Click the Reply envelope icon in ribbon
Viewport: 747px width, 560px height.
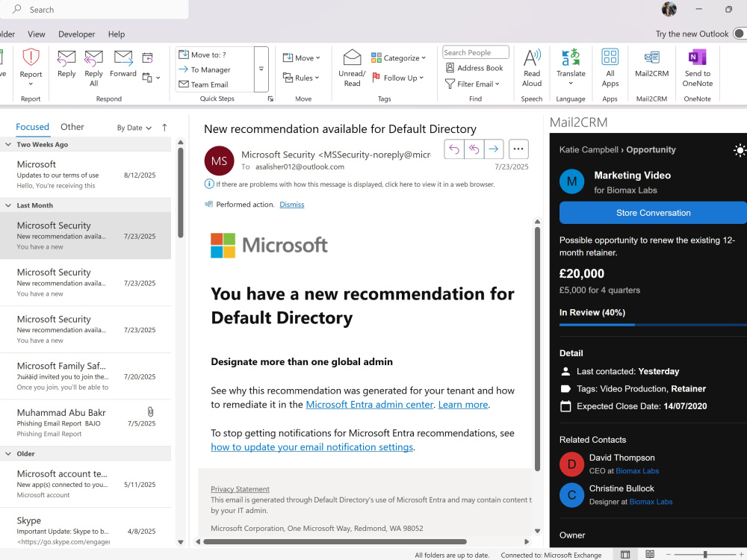[66, 58]
